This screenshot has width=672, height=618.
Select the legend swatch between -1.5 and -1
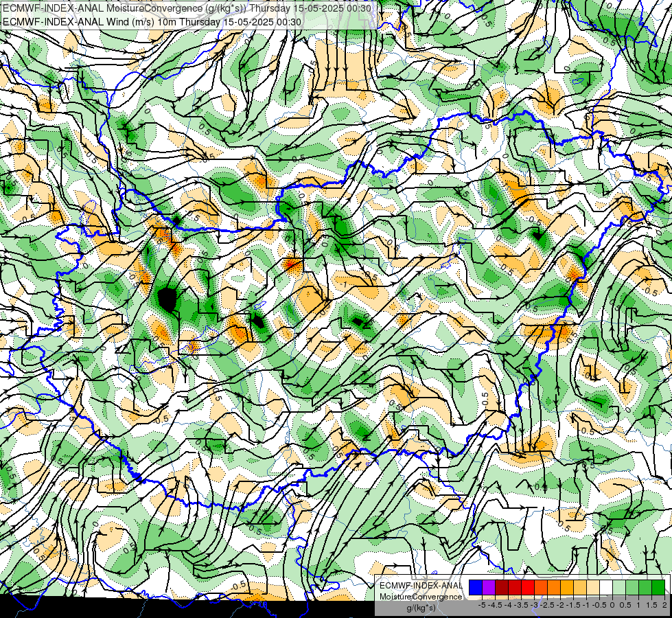click(x=580, y=588)
